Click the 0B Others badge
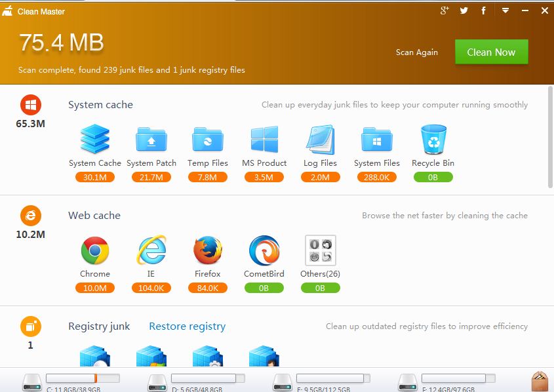Image resolution: width=554 pixels, height=392 pixels. click(x=320, y=288)
